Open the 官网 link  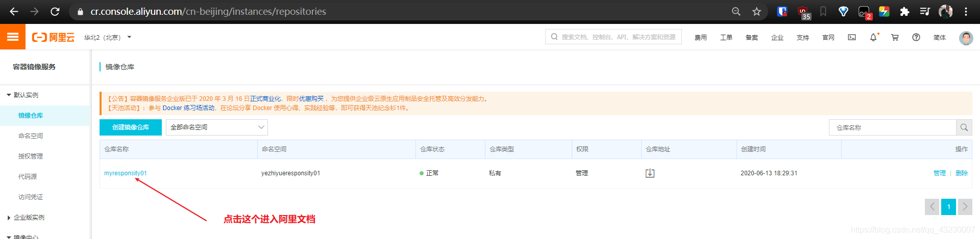pos(828,37)
